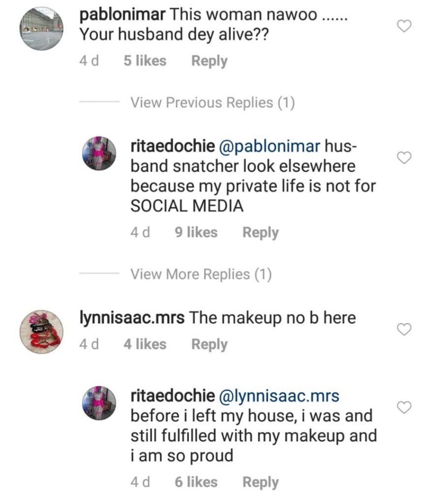Open pablonimar username profile link
The image size is (437, 504).
point(122,14)
